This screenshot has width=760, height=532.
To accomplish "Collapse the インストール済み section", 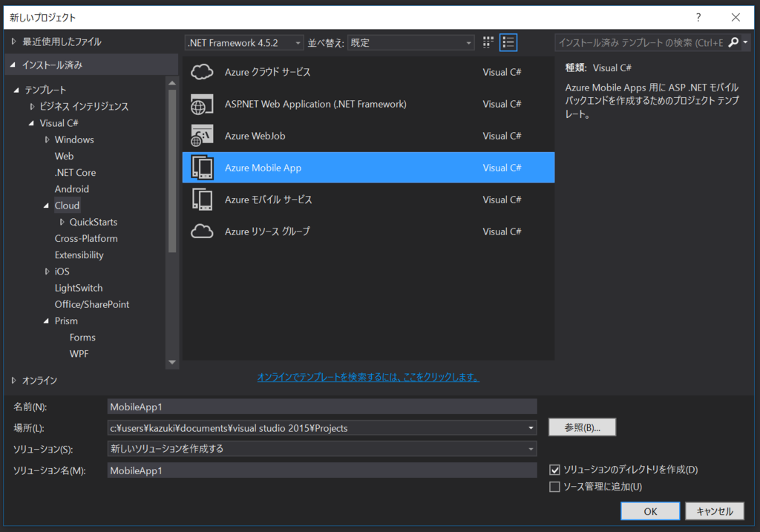I will pyautogui.click(x=13, y=65).
